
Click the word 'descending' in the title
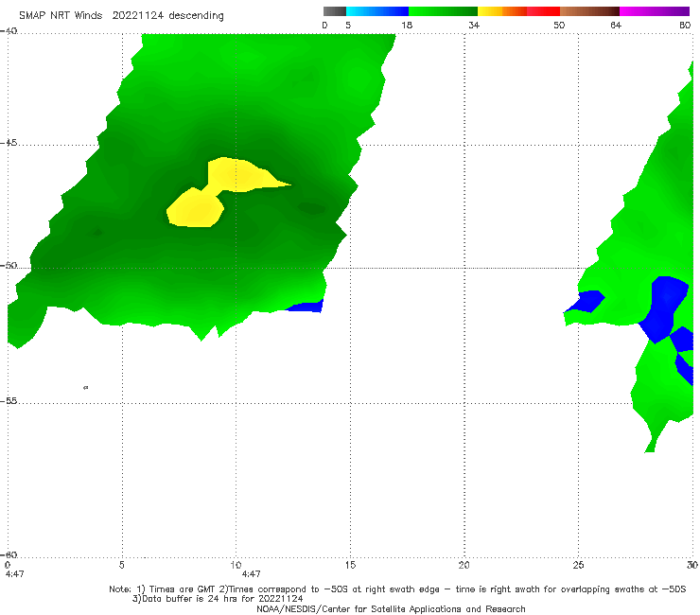197,16
